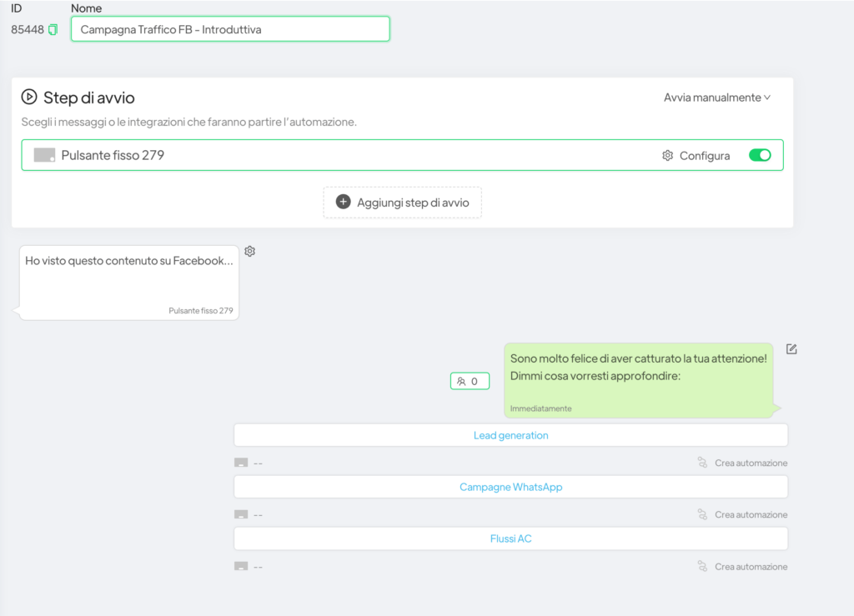Copy the automation ID 85448 with the copy icon
This screenshot has height=616, width=854.
(x=53, y=30)
